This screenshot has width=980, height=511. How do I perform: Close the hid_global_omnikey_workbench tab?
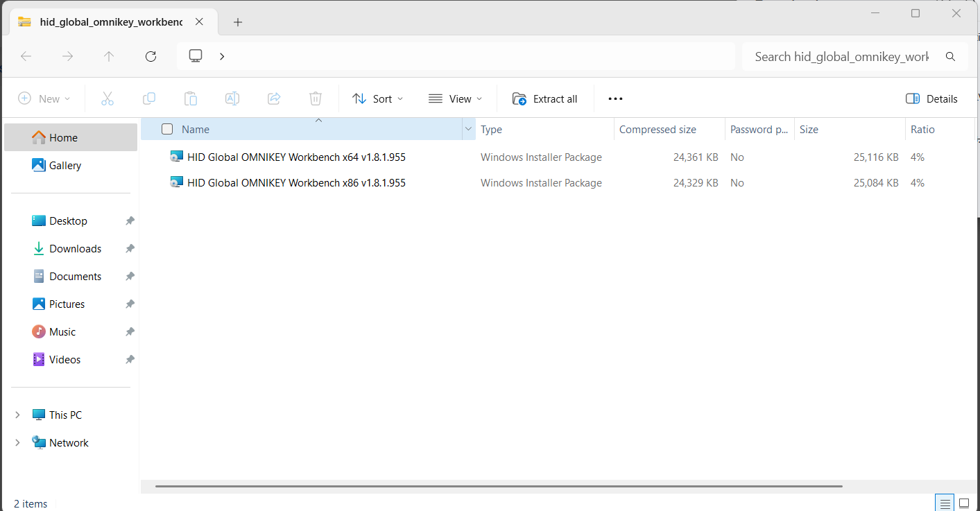(x=199, y=21)
